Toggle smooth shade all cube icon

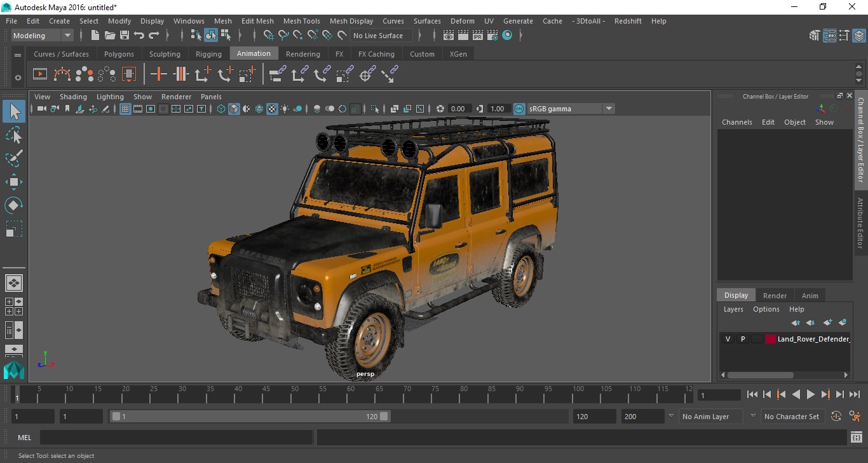click(x=234, y=109)
